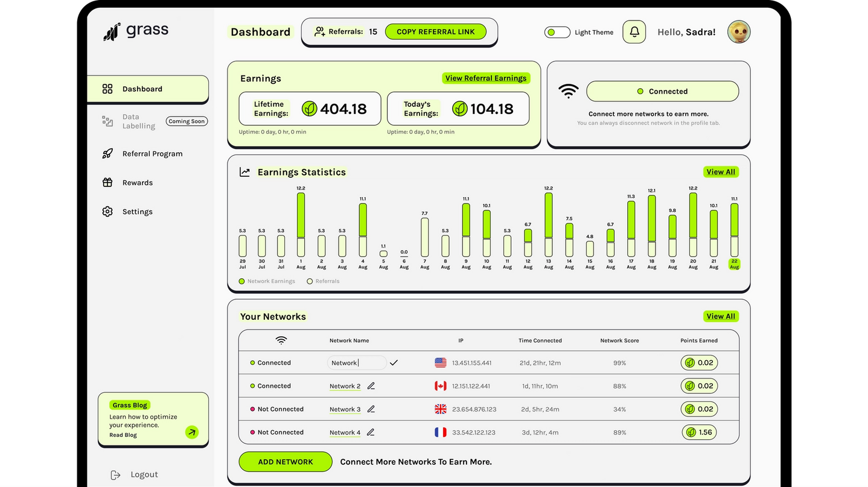868x487 pixels.
Task: Click the grass logo in the sidebar
Action: click(x=136, y=31)
